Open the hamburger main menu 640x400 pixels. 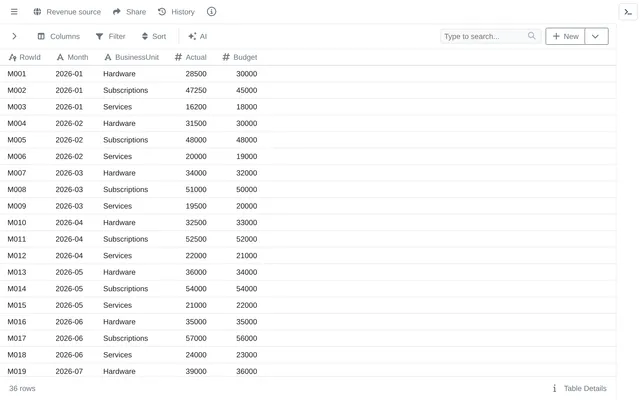14,12
